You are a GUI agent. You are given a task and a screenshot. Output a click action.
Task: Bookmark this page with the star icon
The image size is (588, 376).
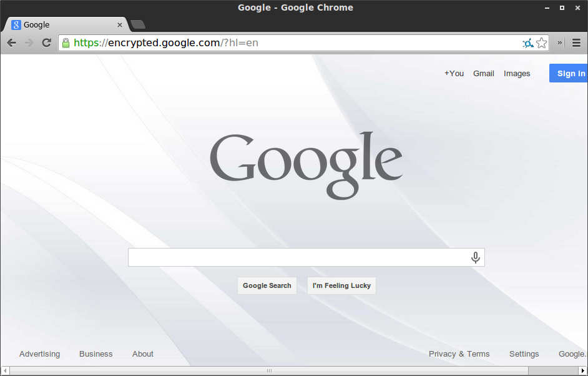[x=541, y=43]
